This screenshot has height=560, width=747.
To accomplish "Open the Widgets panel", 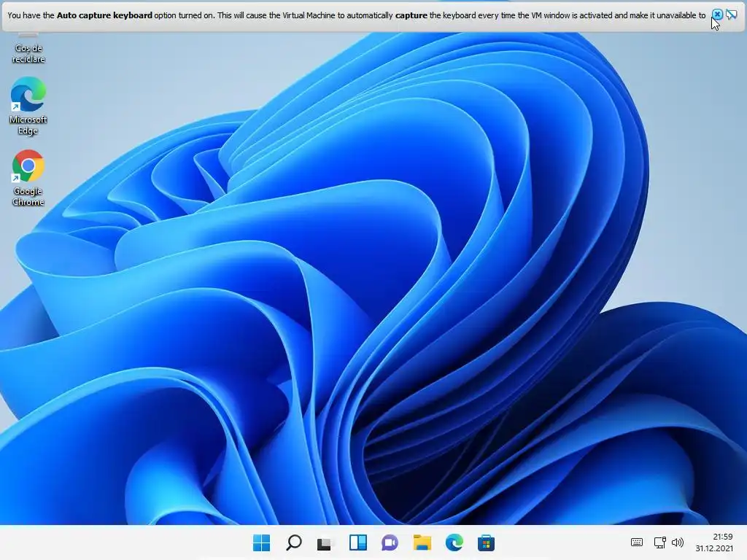I will (357, 542).
